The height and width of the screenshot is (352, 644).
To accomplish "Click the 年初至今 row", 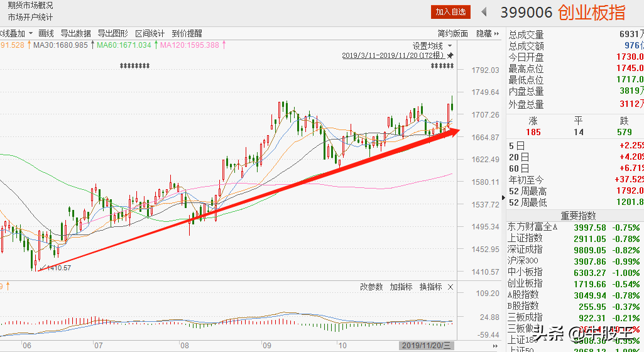I will (575, 180).
